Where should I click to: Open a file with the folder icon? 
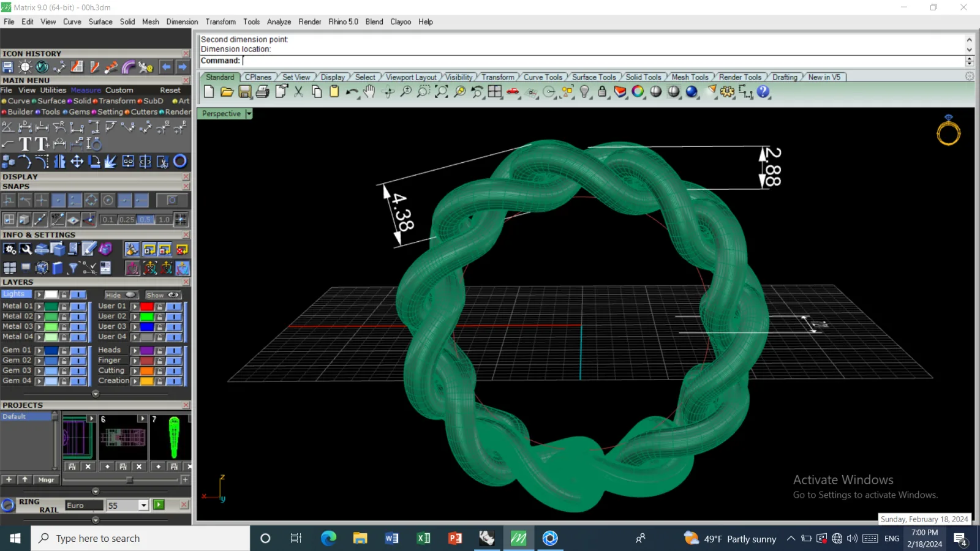click(x=227, y=92)
